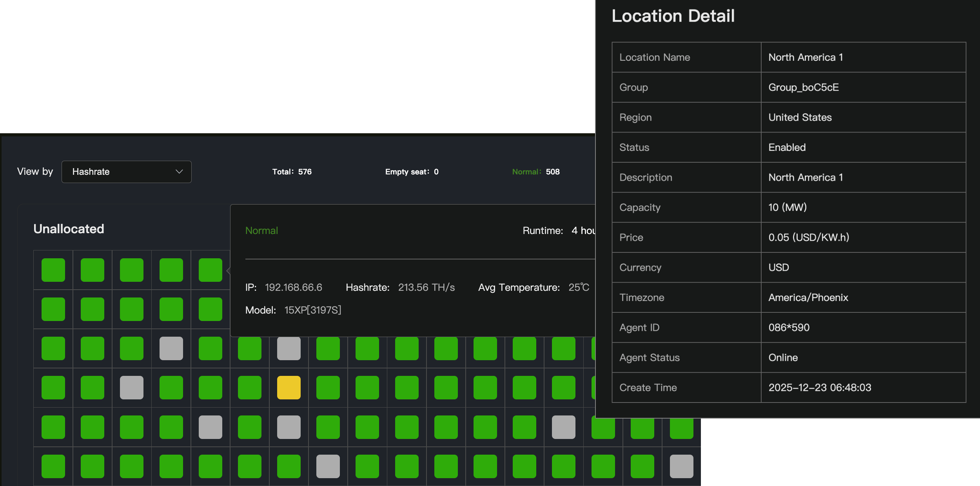
Task: Filter by Normal: 508 status count
Action: tap(535, 172)
